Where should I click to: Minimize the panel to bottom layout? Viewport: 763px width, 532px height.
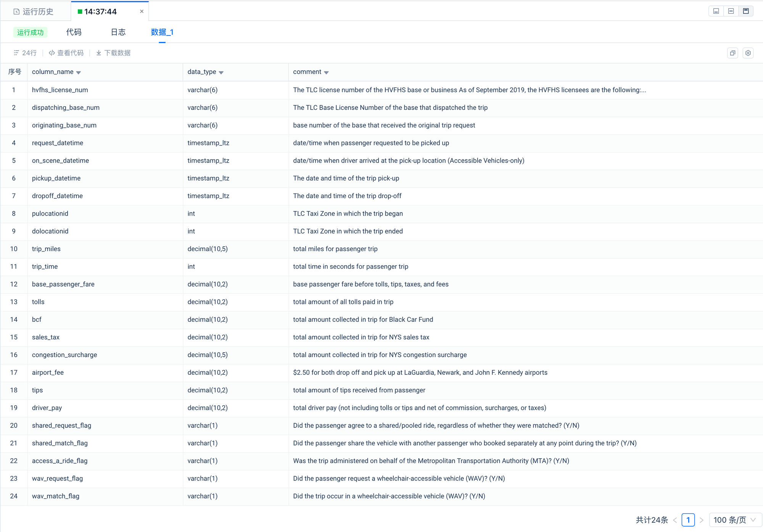(x=716, y=11)
